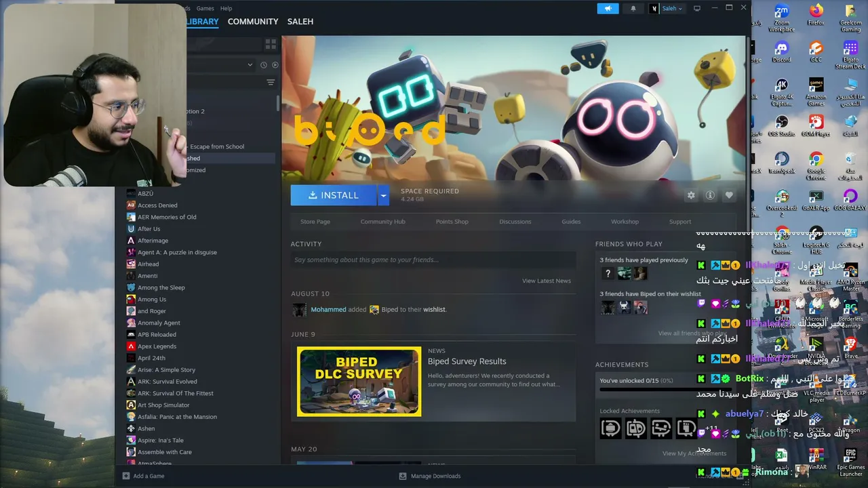Switch library to grid collections view
Viewport: 868px width, 488px height.
(271, 44)
